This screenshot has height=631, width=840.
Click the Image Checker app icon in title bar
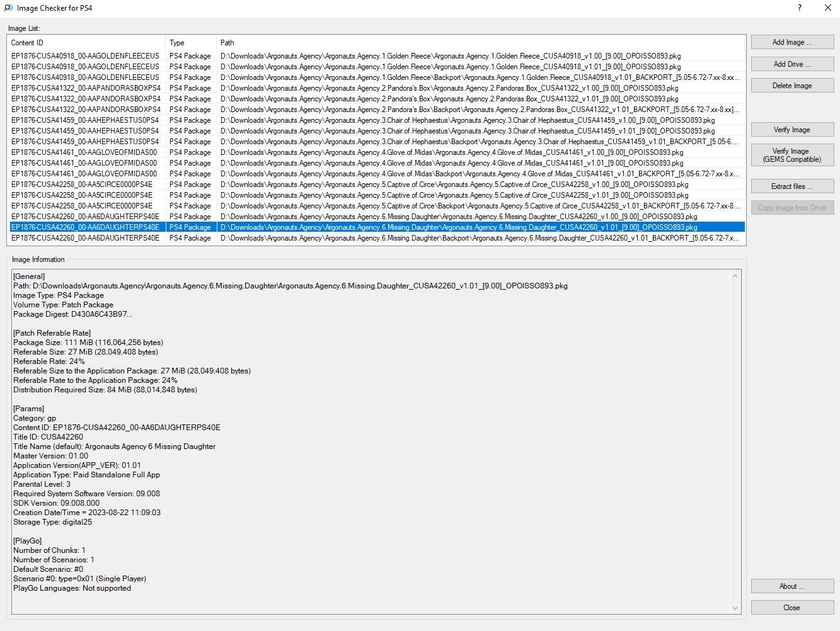[8, 8]
